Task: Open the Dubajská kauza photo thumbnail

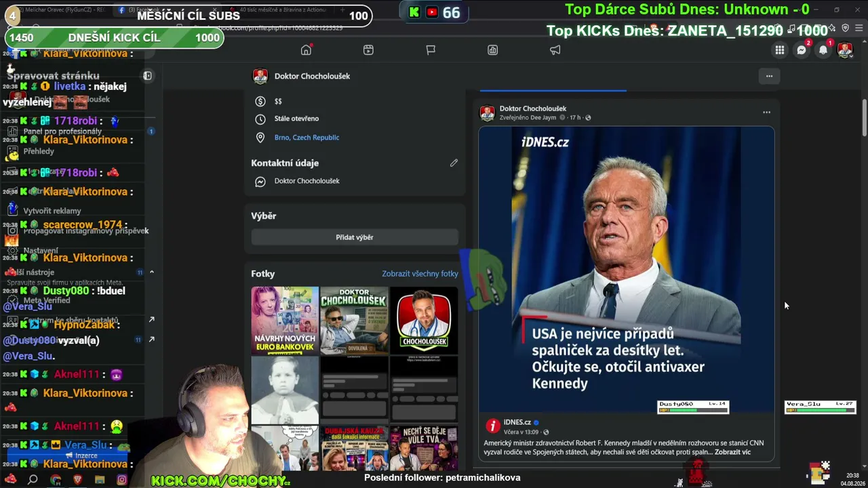Action: click(355, 447)
